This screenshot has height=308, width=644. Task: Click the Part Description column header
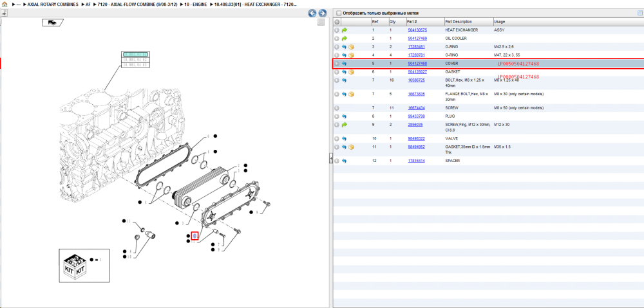coord(468,22)
